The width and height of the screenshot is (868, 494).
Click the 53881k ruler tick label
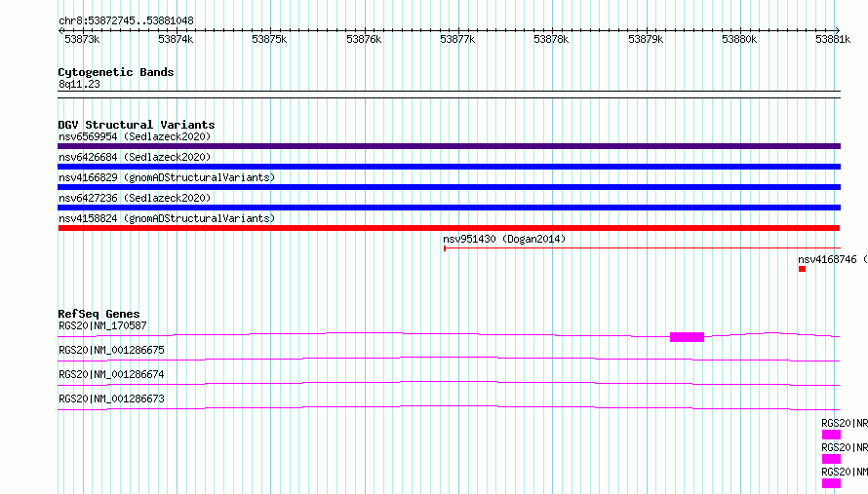click(x=833, y=39)
